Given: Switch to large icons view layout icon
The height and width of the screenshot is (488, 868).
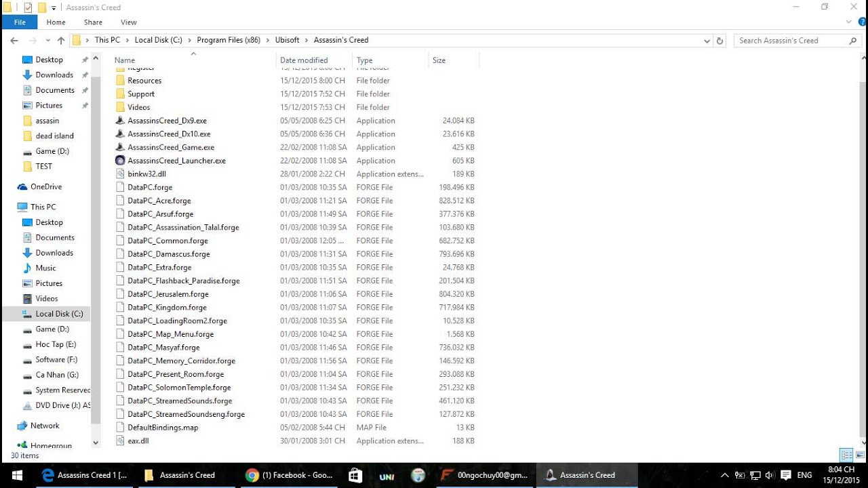Looking at the screenshot, I should tap(860, 455).
